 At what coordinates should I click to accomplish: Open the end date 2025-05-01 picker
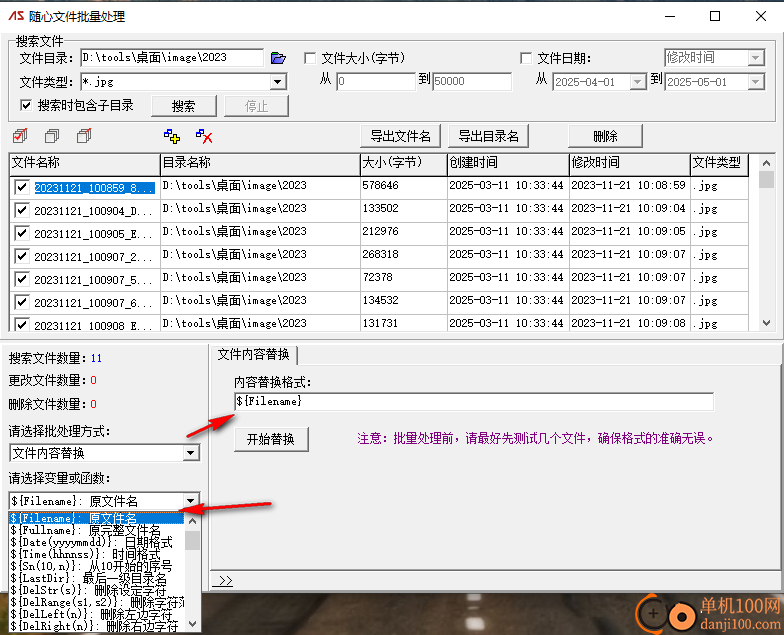(x=756, y=82)
